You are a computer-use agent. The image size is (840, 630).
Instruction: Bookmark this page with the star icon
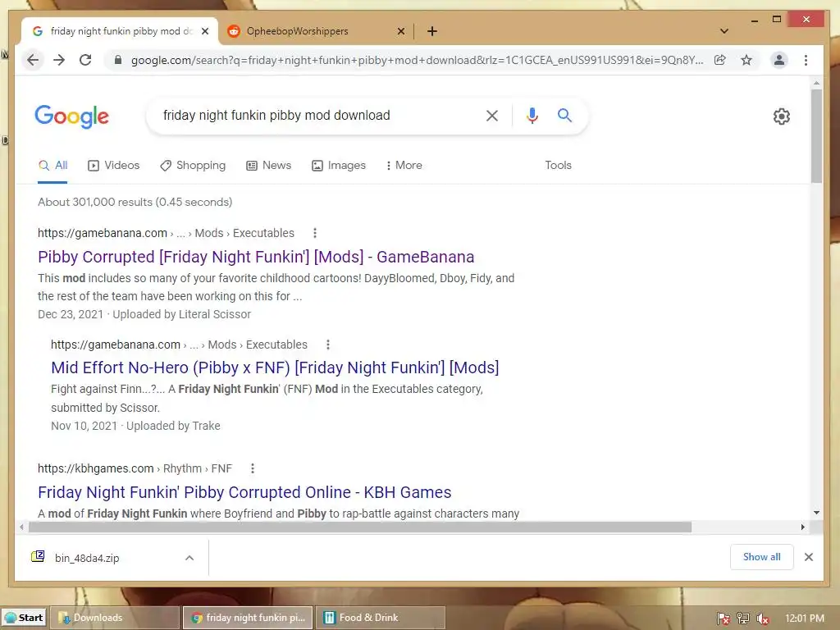tap(746, 60)
